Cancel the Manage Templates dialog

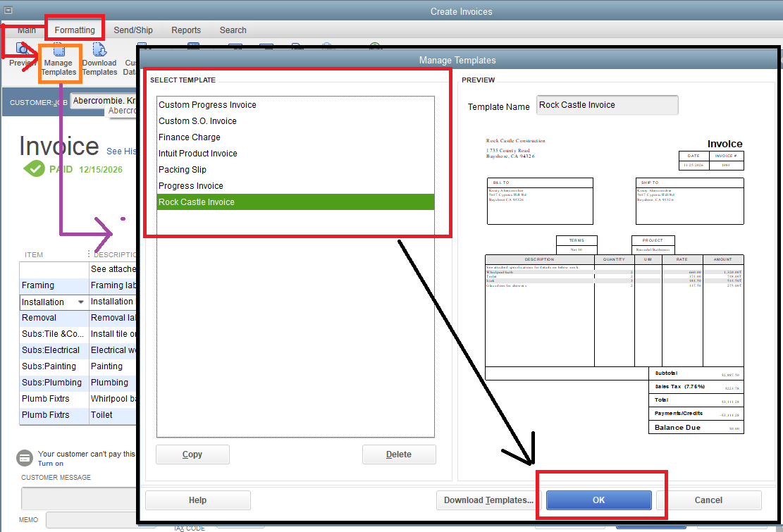coord(708,500)
